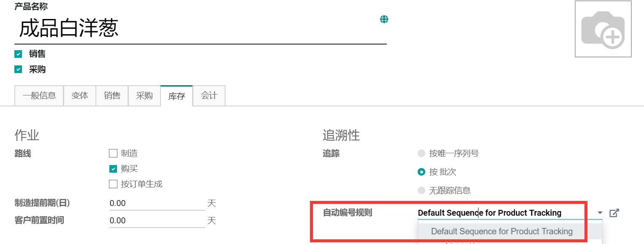Viewport: 644px width, 244px height.
Task: Switch to the 变体 tab
Action: tap(80, 96)
